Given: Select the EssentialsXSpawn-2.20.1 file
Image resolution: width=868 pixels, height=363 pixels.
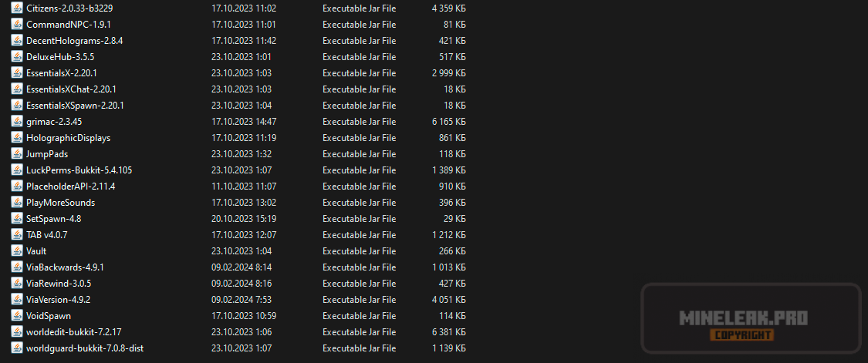Looking at the screenshot, I should pos(75,105).
